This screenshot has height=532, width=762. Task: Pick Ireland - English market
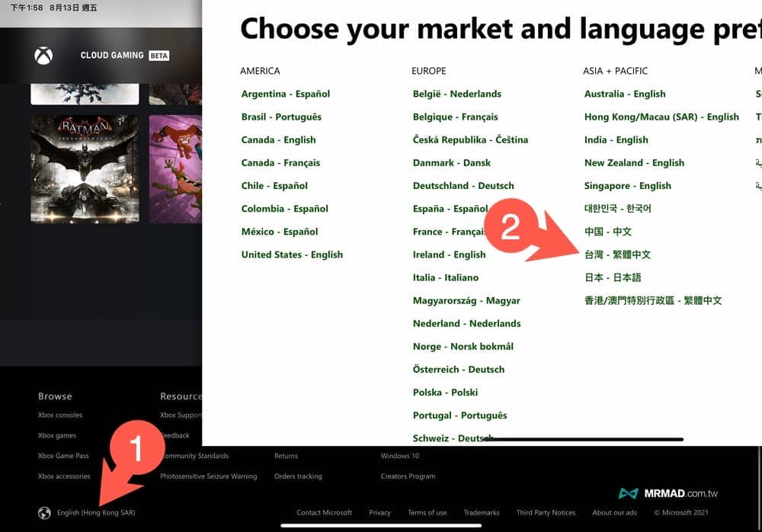click(449, 255)
